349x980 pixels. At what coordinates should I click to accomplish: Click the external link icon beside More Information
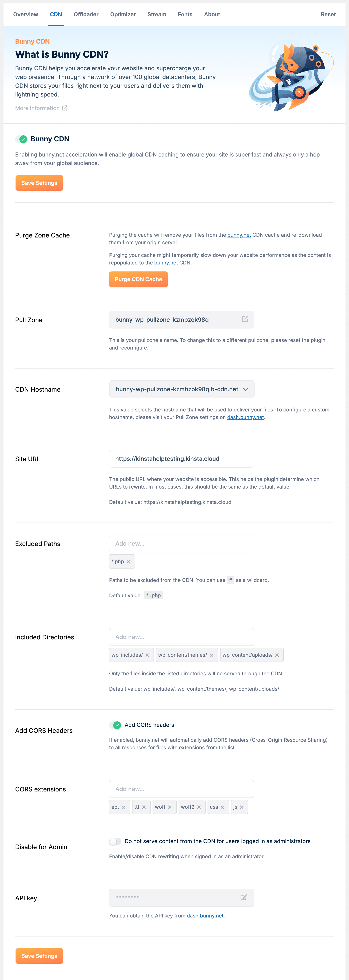(65, 108)
